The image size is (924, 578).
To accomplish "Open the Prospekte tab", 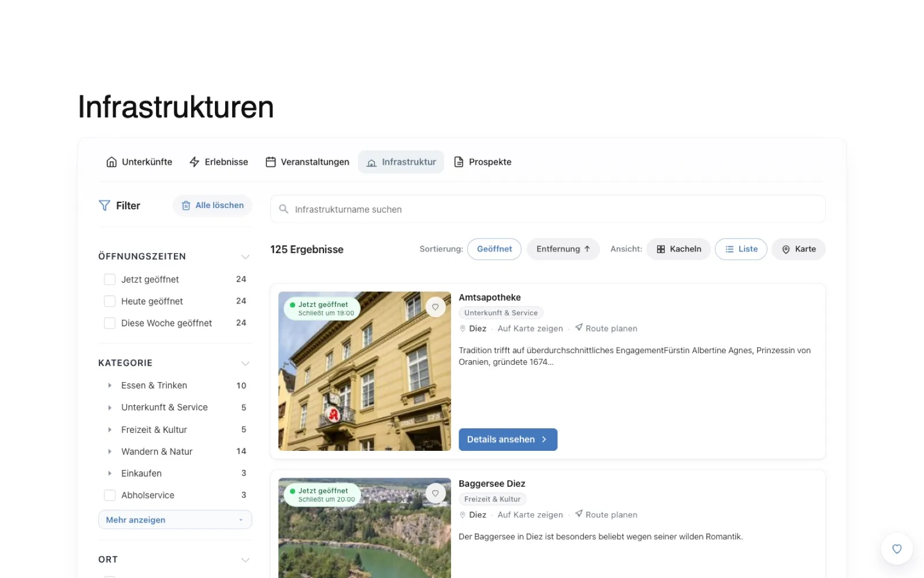I will (x=483, y=162).
